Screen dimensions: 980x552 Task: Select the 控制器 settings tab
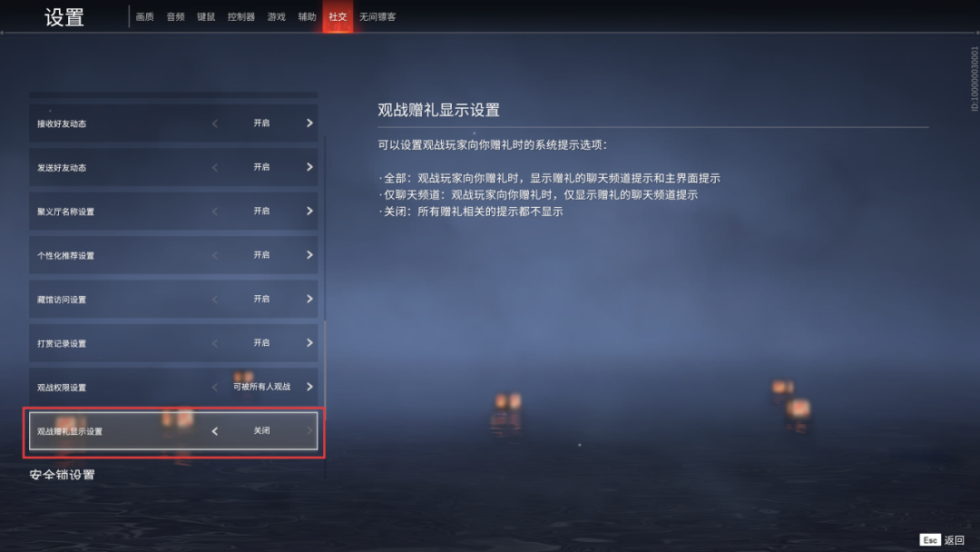click(x=241, y=17)
